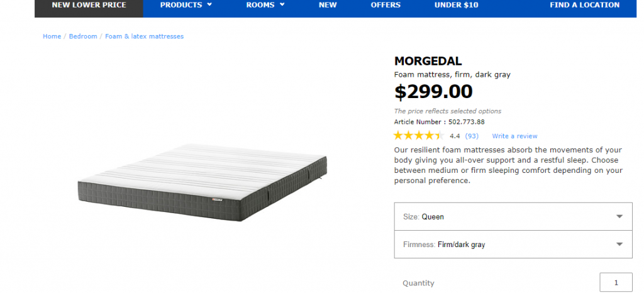
Task: Expand the Firmness Firm/dark gray dropdown
Action: (x=513, y=245)
